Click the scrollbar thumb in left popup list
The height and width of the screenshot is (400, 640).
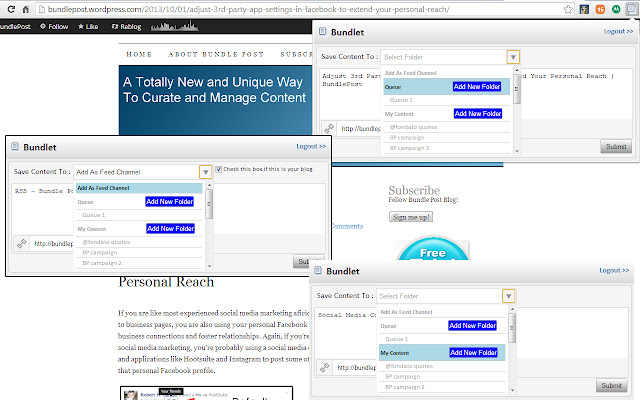tap(209, 204)
